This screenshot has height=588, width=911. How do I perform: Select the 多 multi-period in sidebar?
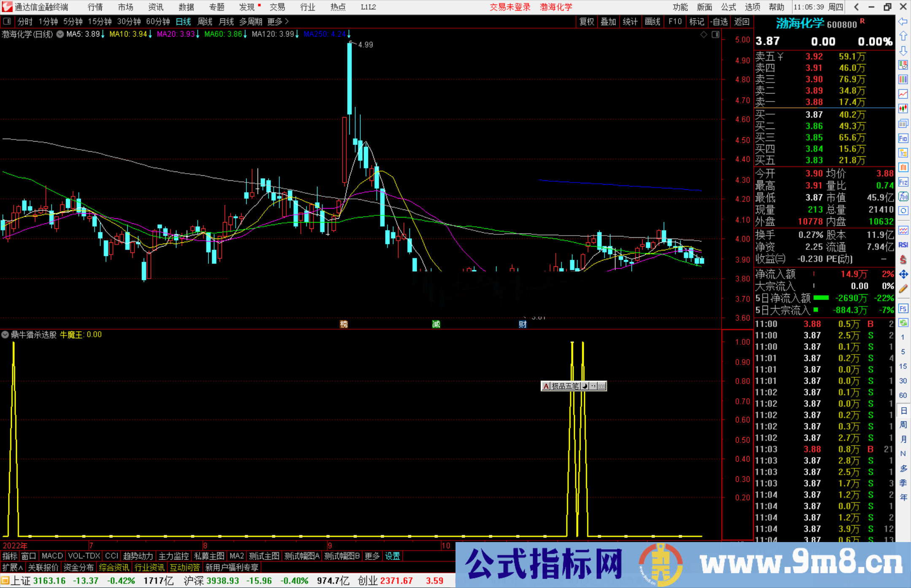(x=903, y=468)
